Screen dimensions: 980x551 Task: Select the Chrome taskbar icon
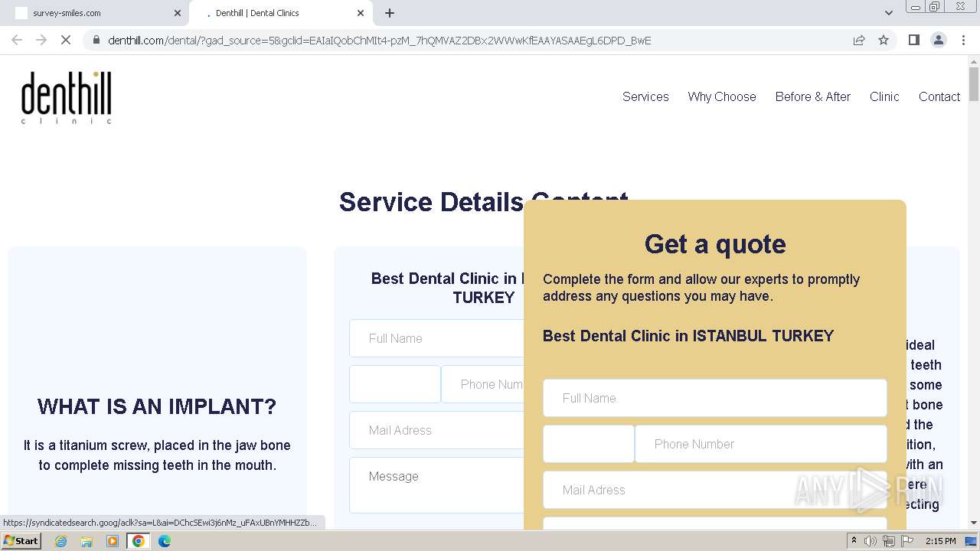[139, 541]
